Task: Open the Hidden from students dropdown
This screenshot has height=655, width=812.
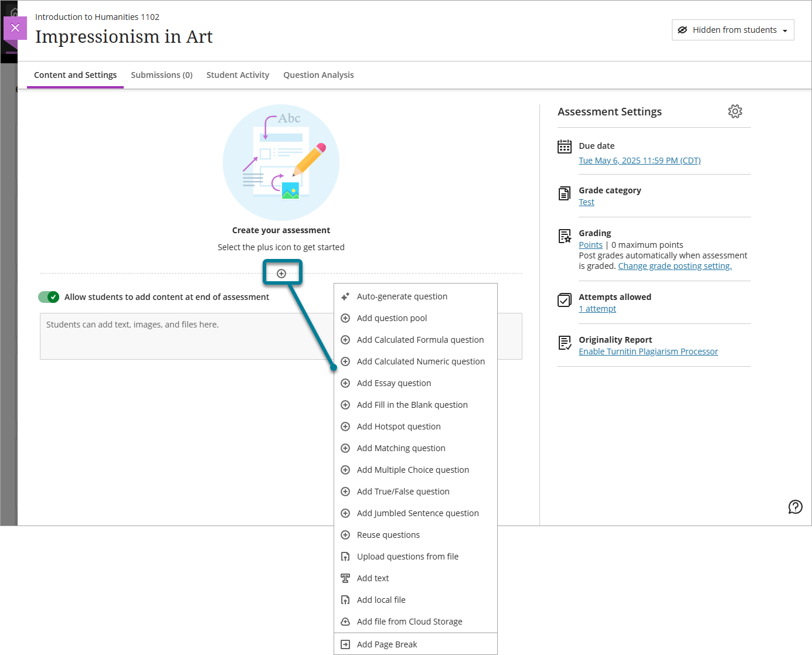Action: tap(732, 29)
